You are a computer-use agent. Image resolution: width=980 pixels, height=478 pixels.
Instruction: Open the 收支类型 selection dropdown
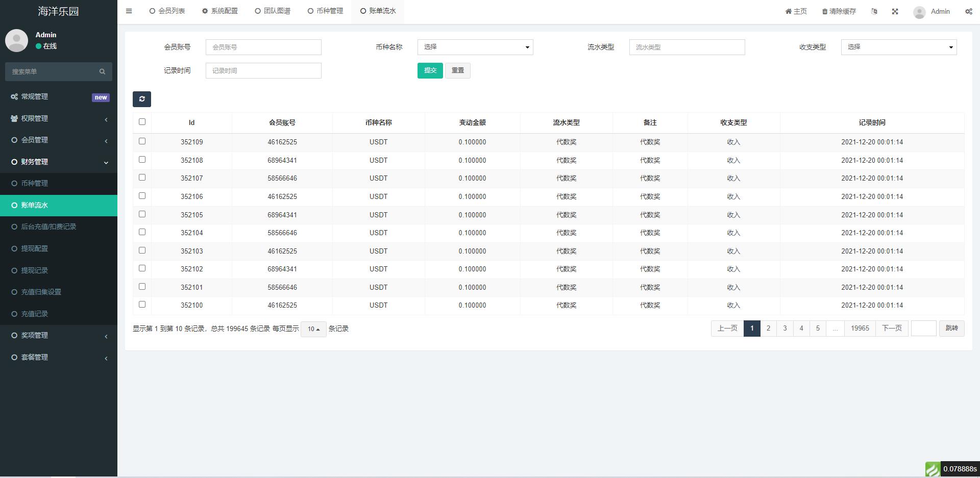898,47
